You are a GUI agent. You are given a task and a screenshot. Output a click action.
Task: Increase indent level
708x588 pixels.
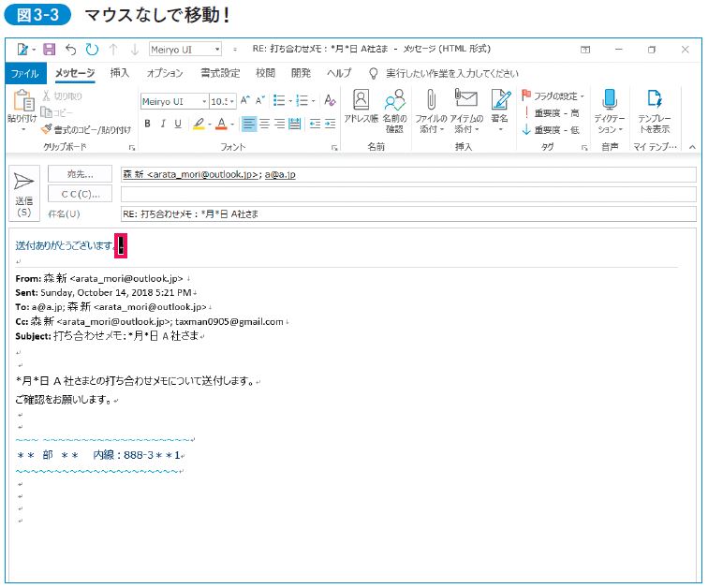[x=330, y=124]
